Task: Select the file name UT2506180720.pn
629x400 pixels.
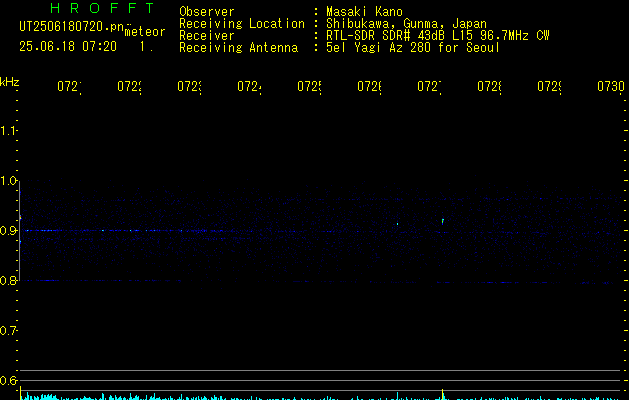Action: 71,27
